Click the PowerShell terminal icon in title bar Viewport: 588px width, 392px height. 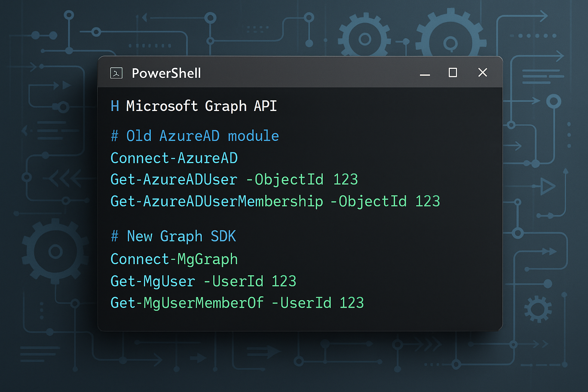point(116,73)
